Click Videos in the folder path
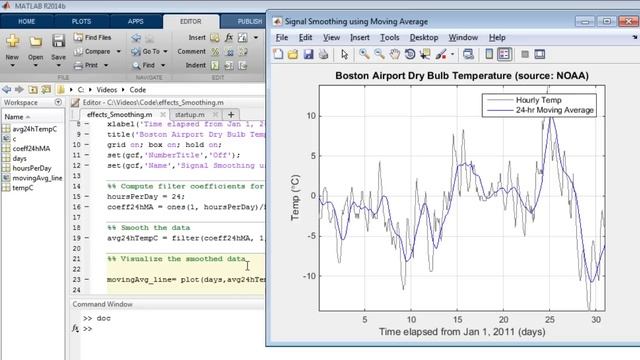 [x=107, y=90]
